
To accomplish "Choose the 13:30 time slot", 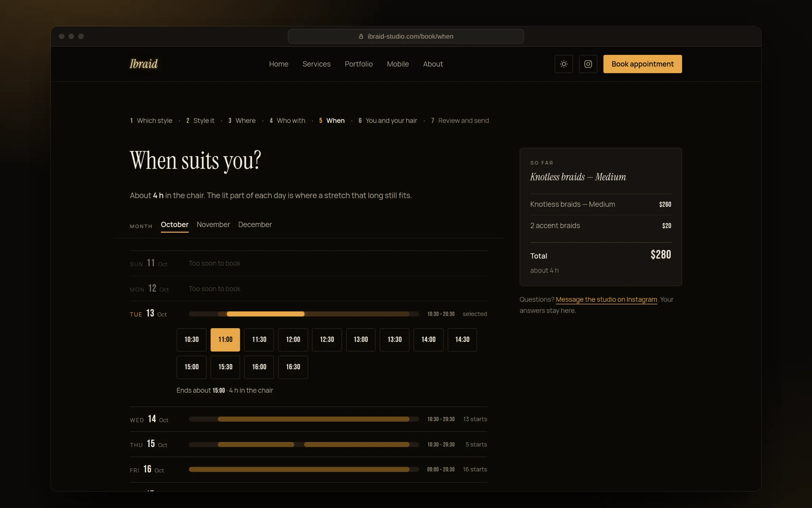I will [394, 340].
